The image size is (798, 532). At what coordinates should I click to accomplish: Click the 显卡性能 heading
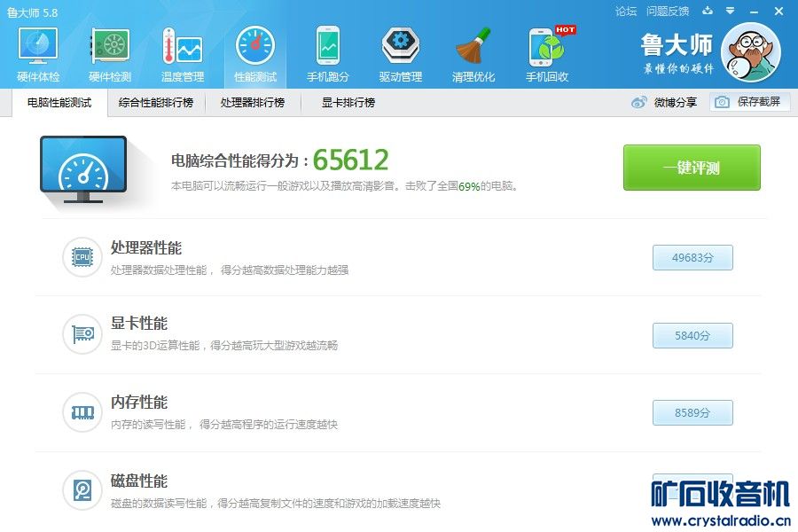(x=139, y=324)
